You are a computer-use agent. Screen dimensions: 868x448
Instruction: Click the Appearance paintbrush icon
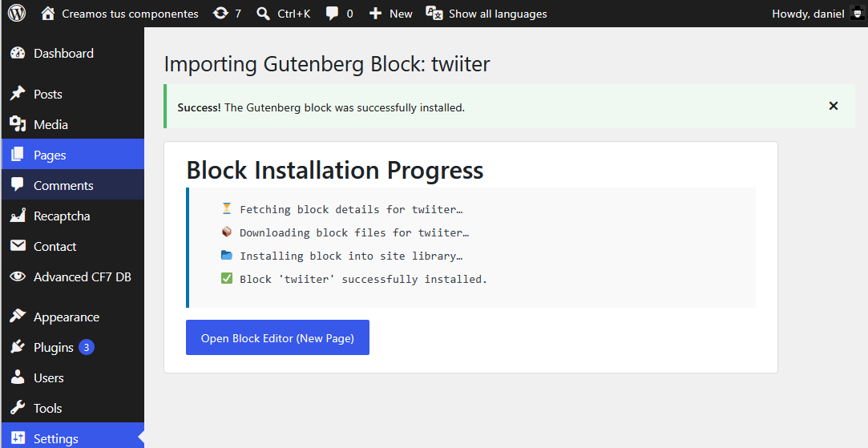18,317
